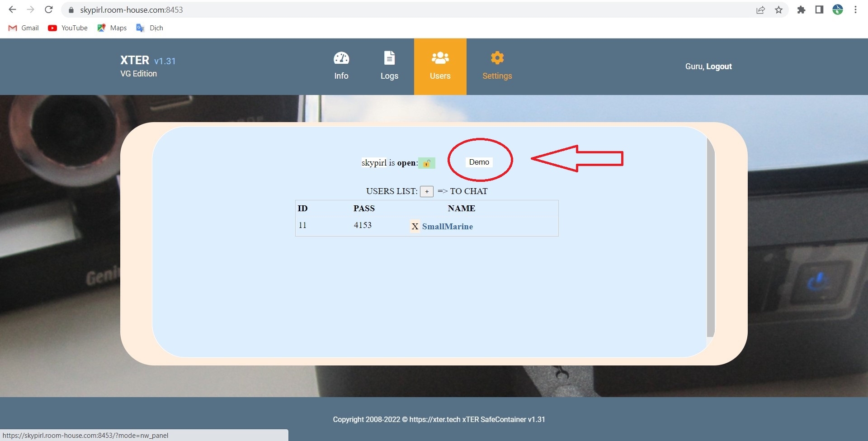Viewport: 868px width, 441px height.
Task: Open Chrome three-dot menu
Action: point(855,9)
